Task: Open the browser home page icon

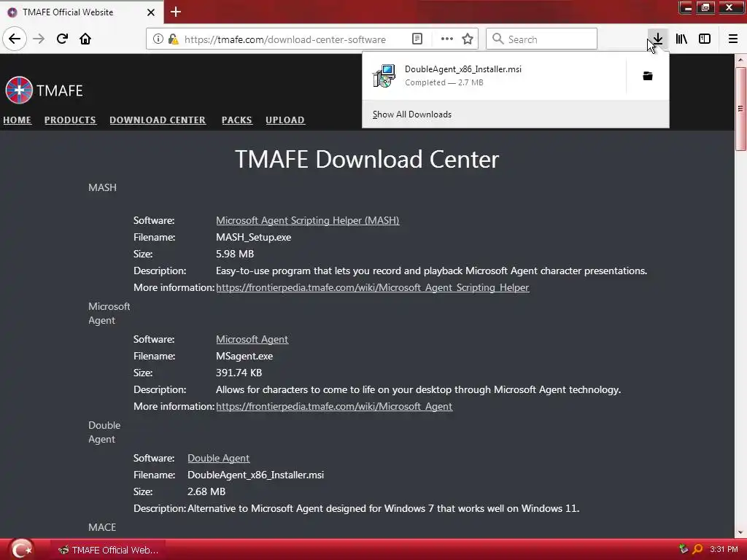Action: pyautogui.click(x=85, y=39)
